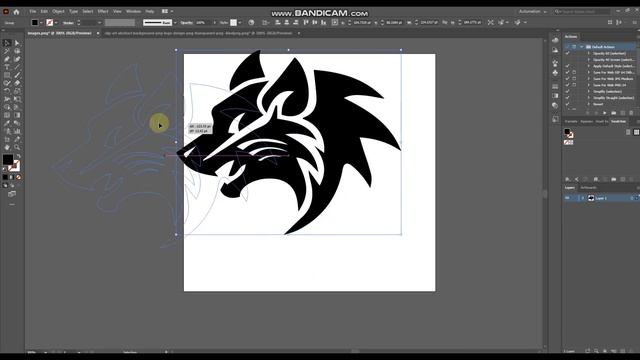Click the Recolor Artwork icon in control bar
This screenshot has height=360, width=640.
pos(251,22)
